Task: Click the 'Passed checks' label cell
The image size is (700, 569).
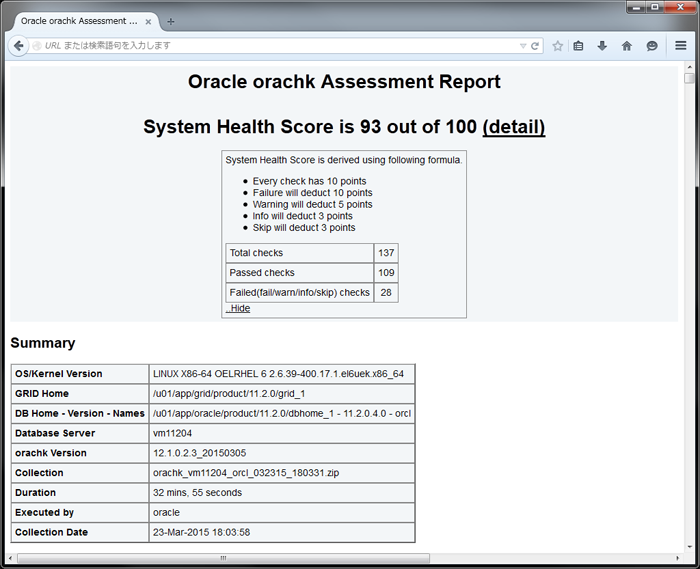Action: click(300, 273)
